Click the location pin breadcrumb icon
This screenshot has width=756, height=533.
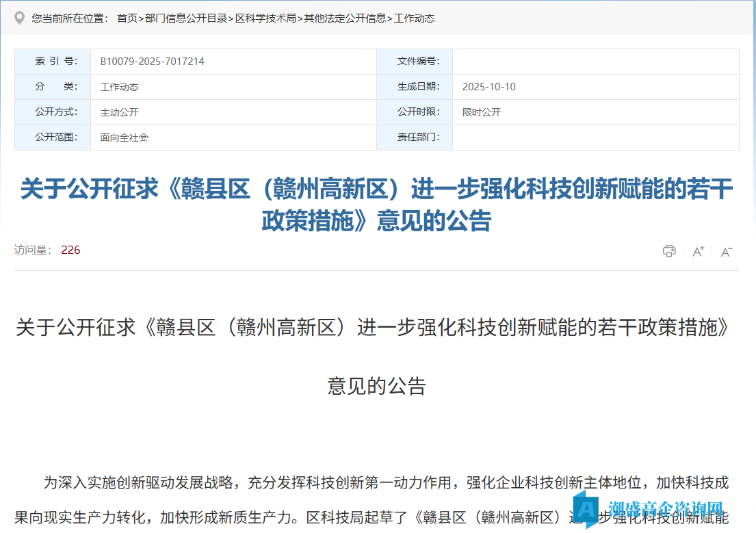pos(18,18)
